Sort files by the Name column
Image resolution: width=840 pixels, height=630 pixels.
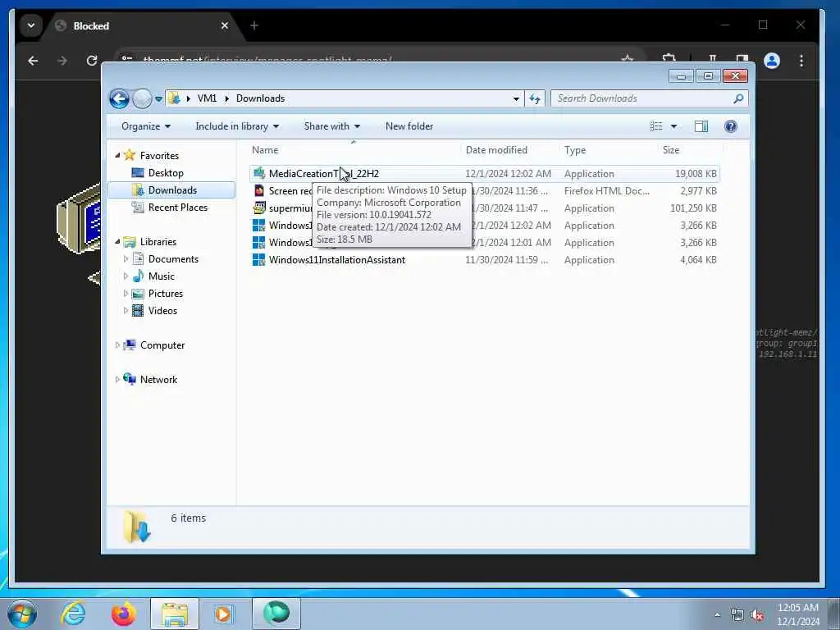[354, 150]
